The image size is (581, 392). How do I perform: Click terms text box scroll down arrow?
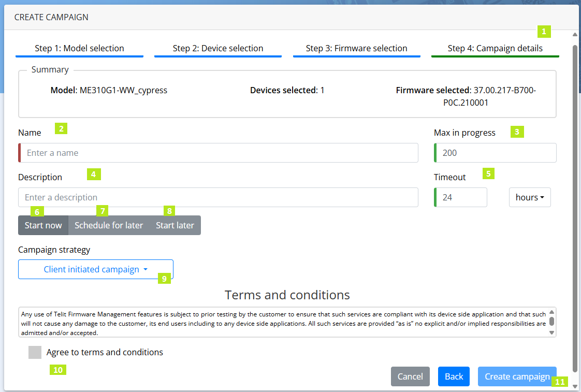click(551, 332)
